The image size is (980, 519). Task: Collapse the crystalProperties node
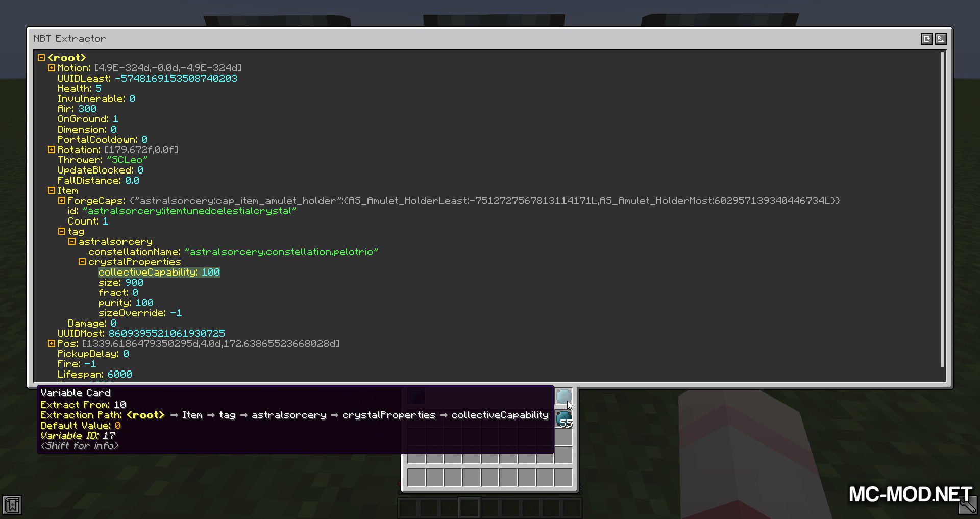[x=82, y=262]
